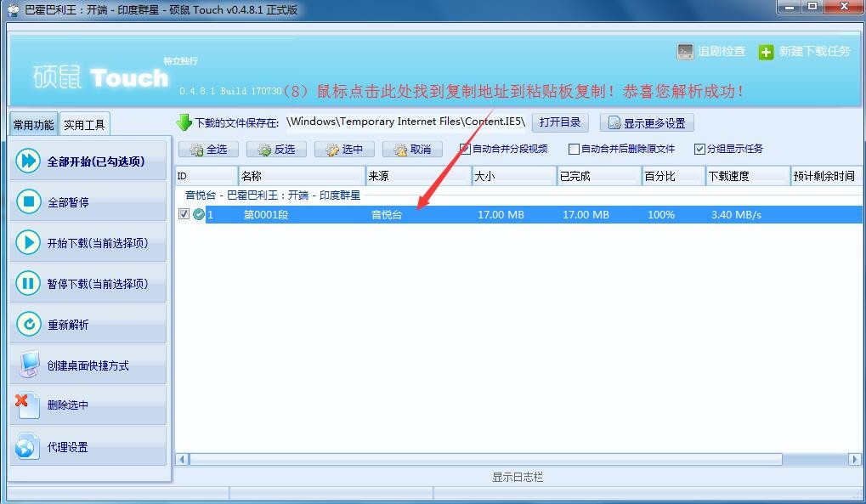Click the 大小 column header
Screen dimensions: 866x504
pyautogui.click(x=514, y=176)
